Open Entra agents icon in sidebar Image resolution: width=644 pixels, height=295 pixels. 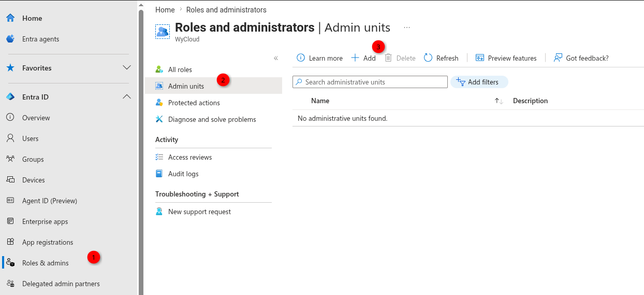tap(10, 39)
